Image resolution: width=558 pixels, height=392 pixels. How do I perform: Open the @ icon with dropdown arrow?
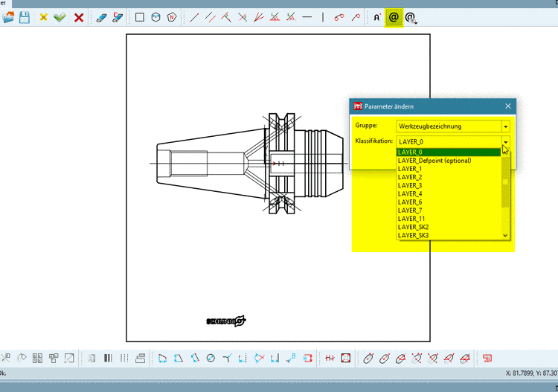(411, 18)
